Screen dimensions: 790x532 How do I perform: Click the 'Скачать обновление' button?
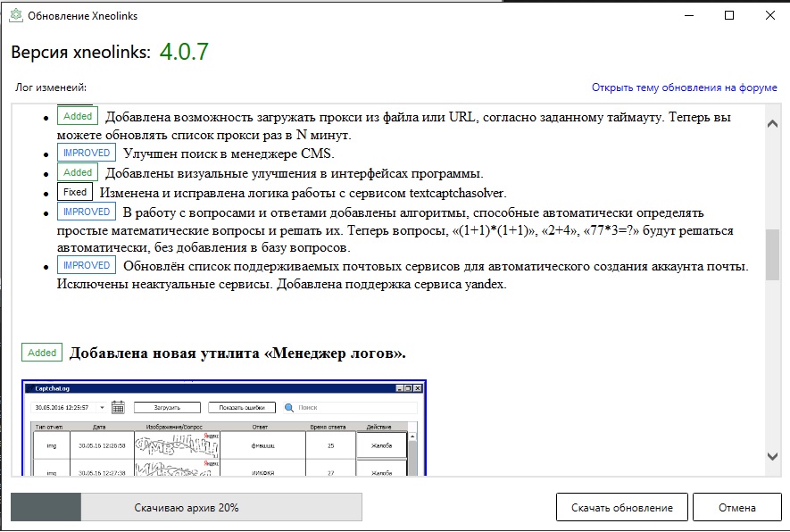pos(621,507)
